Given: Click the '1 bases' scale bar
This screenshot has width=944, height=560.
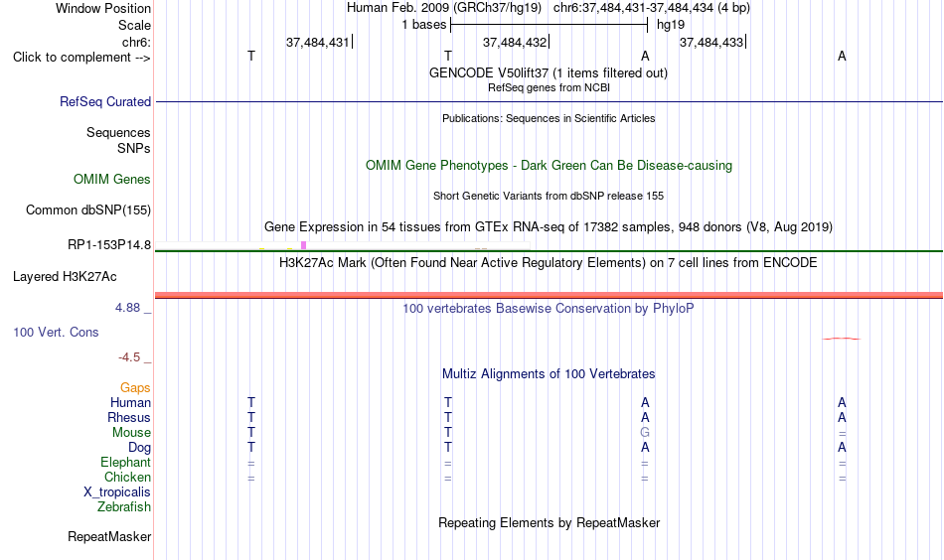Looking at the screenshot, I should click(x=549, y=25).
